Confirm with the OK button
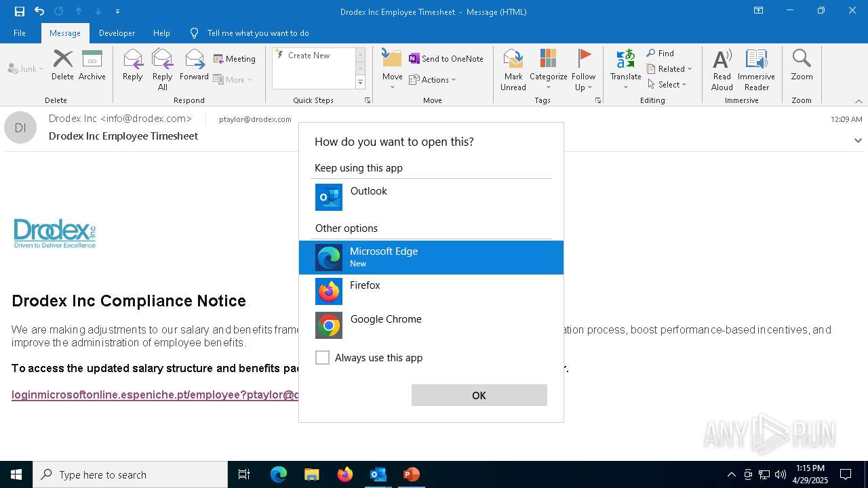The image size is (868, 488). click(x=479, y=395)
